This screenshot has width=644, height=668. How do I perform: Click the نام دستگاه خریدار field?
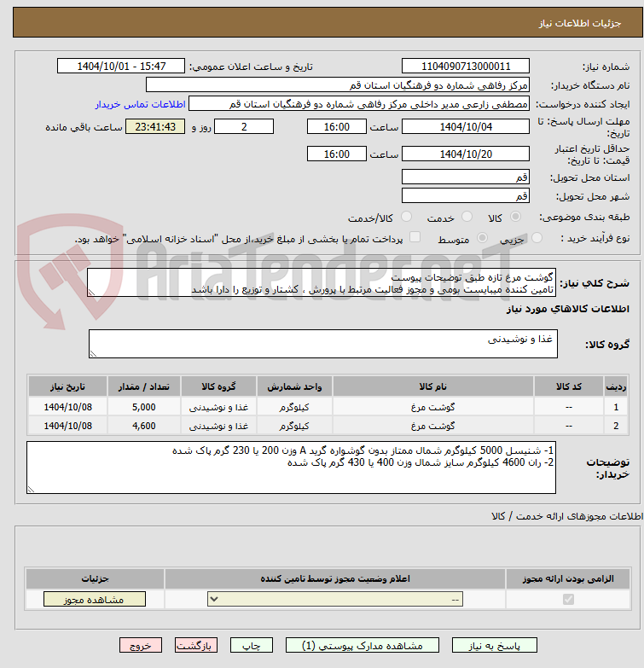[337, 85]
